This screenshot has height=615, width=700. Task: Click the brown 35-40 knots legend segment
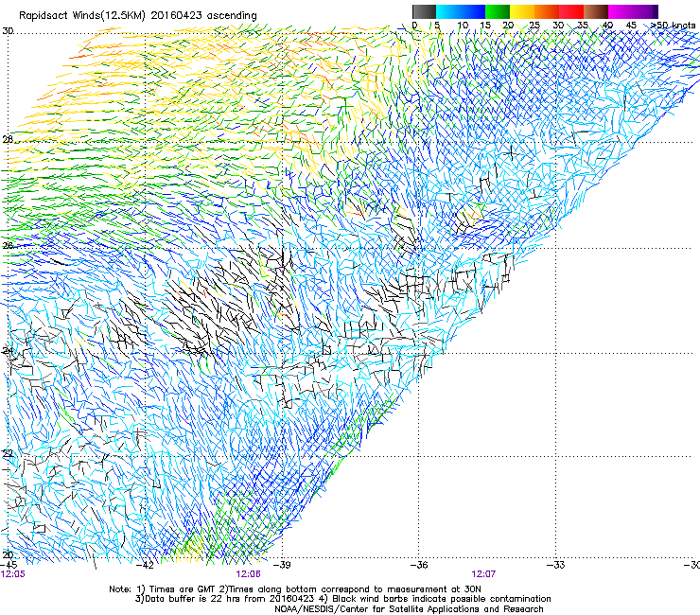pos(596,11)
